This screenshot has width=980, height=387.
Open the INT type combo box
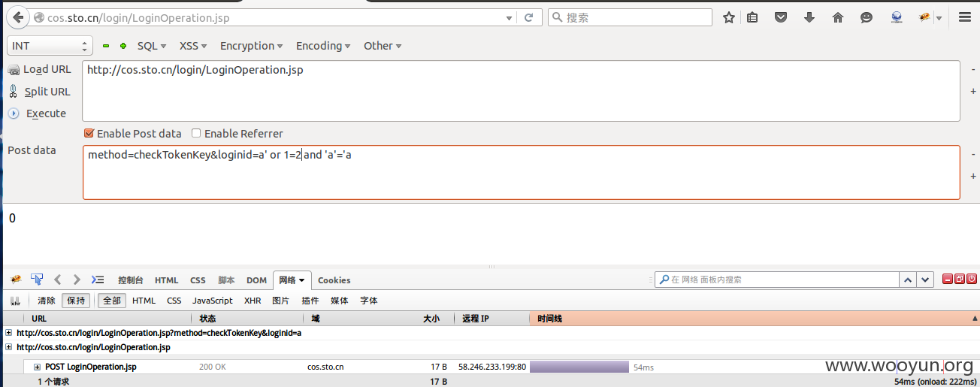[50, 46]
